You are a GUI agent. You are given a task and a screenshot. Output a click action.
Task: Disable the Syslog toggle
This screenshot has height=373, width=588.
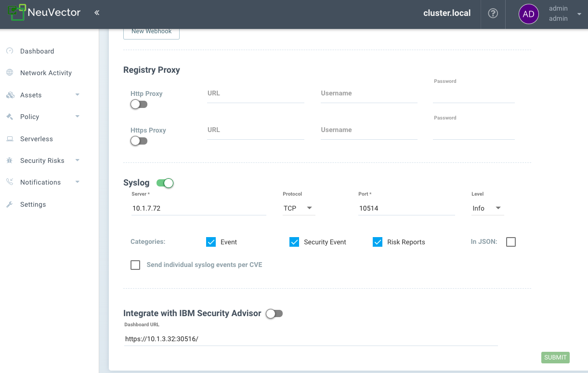pos(165,183)
